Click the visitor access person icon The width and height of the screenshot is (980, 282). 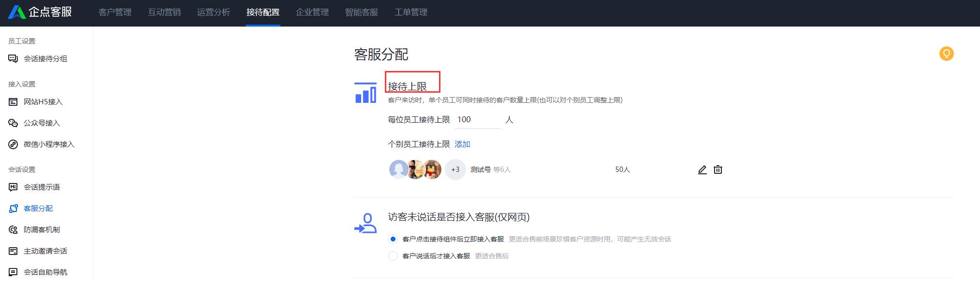coord(366,223)
